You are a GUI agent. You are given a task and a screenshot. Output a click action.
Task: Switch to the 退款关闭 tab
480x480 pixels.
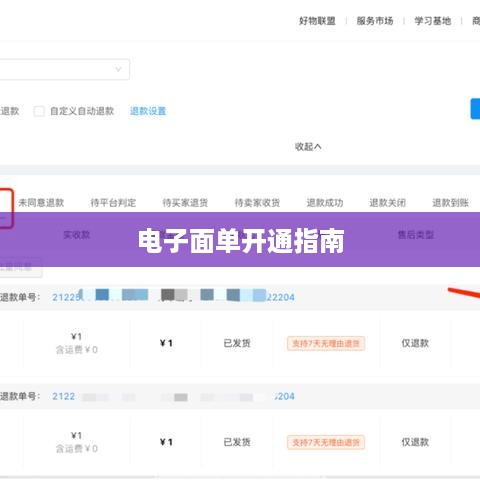pos(387,203)
